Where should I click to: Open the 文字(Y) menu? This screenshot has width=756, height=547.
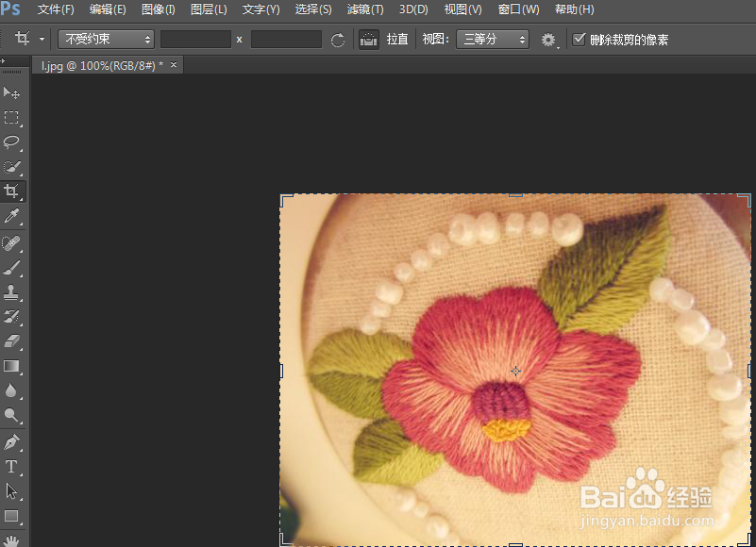coord(260,9)
